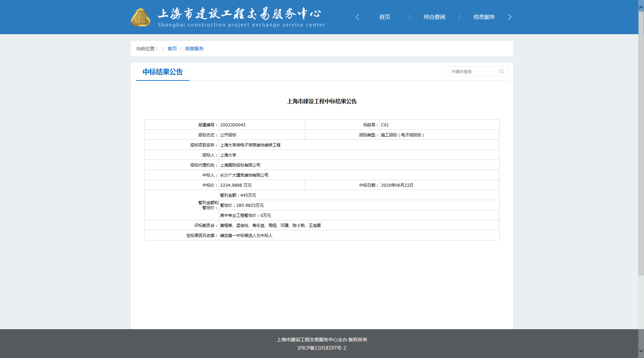Viewport: 644px width, 358px height.
Task: Click the label 暂列金额和暂估价：
Action: [208, 205]
